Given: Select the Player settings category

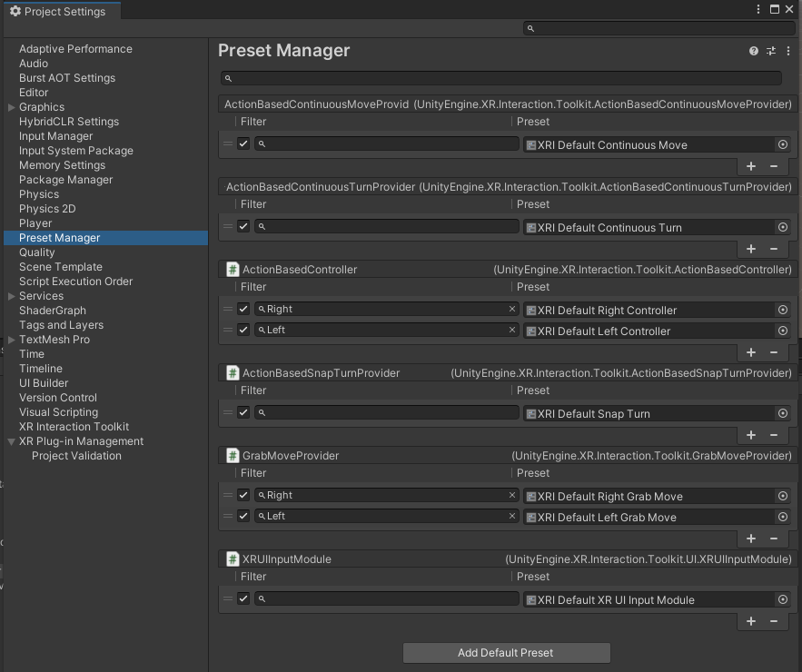Looking at the screenshot, I should coord(35,223).
